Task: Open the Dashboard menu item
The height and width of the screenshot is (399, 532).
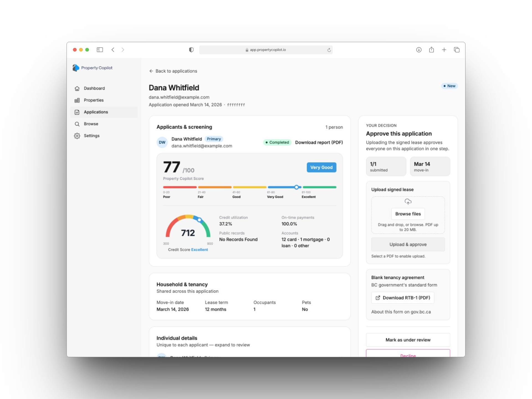Action: 104,88
